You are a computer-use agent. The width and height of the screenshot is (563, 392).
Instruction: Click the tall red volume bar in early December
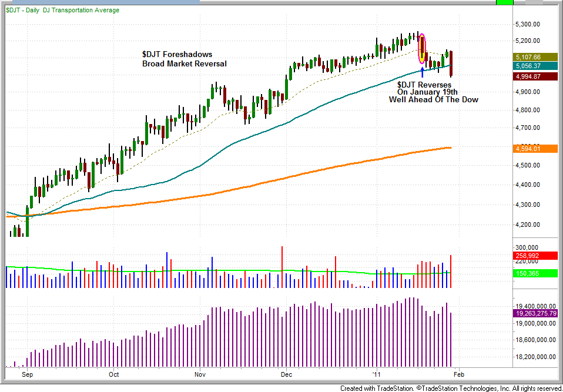pos(283,267)
